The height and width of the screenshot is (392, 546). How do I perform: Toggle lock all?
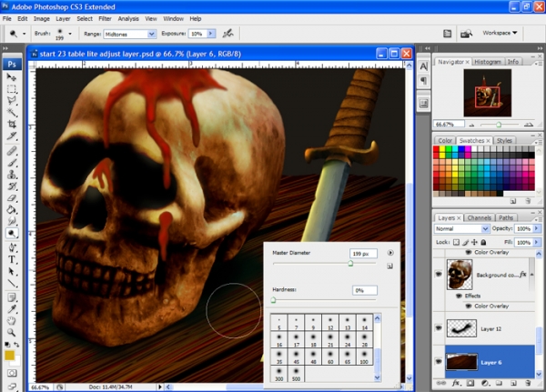point(483,242)
